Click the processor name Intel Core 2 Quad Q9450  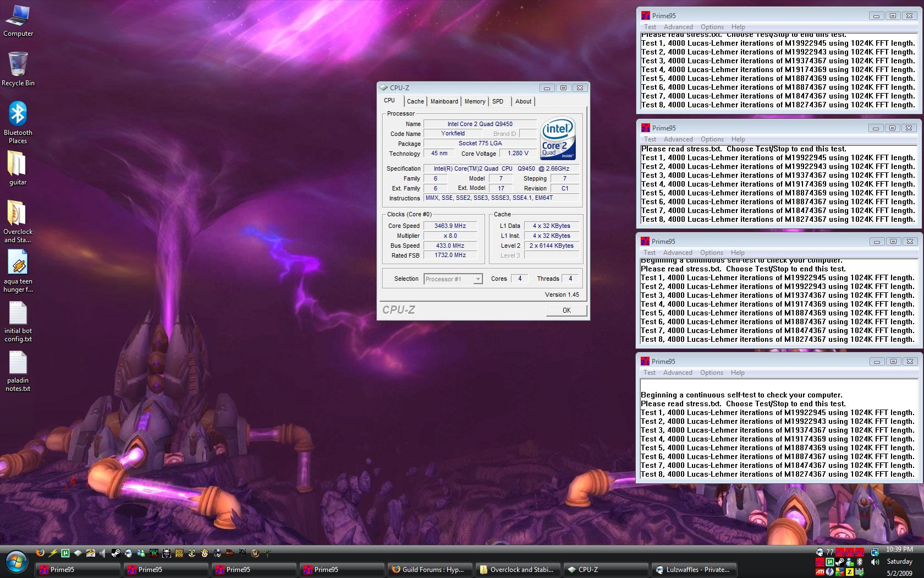480,124
